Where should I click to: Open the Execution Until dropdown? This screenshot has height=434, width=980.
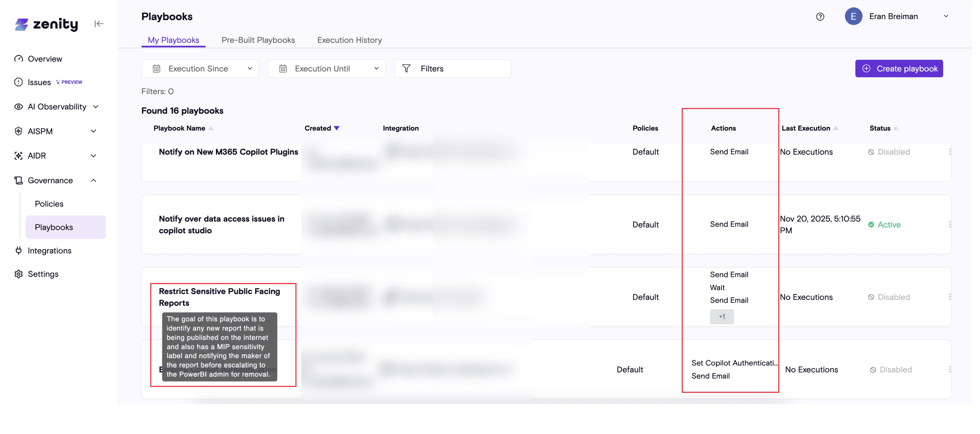(326, 69)
